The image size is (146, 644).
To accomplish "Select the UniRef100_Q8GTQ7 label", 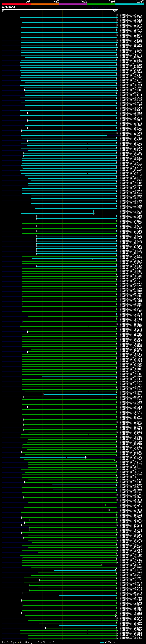I will point(131,623).
